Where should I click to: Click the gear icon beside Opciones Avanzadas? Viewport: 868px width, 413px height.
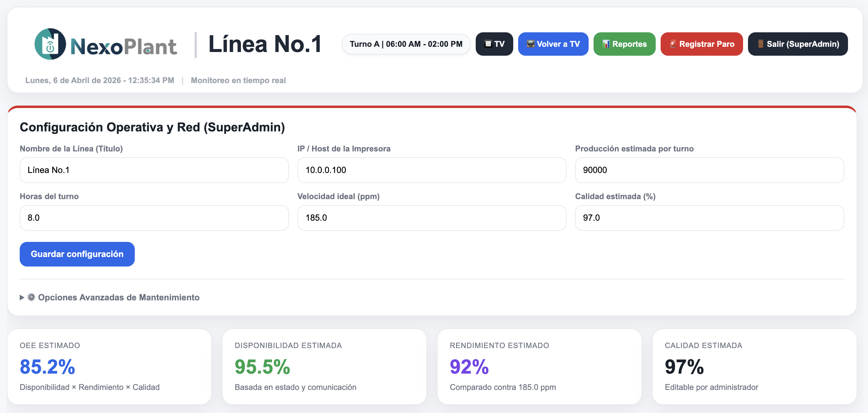pos(31,297)
